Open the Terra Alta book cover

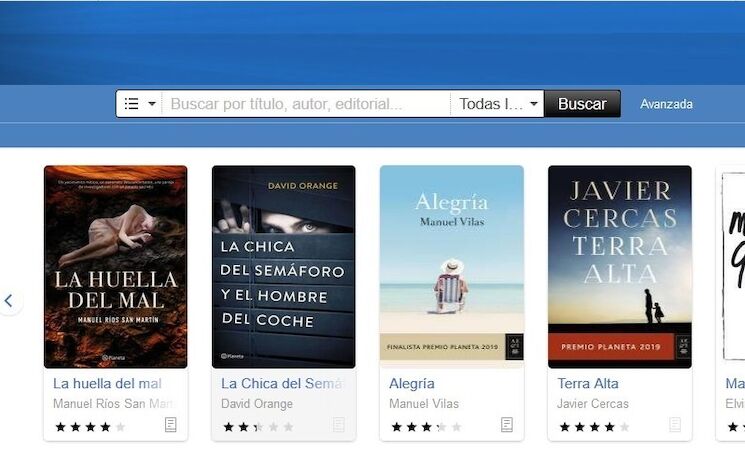(620, 267)
